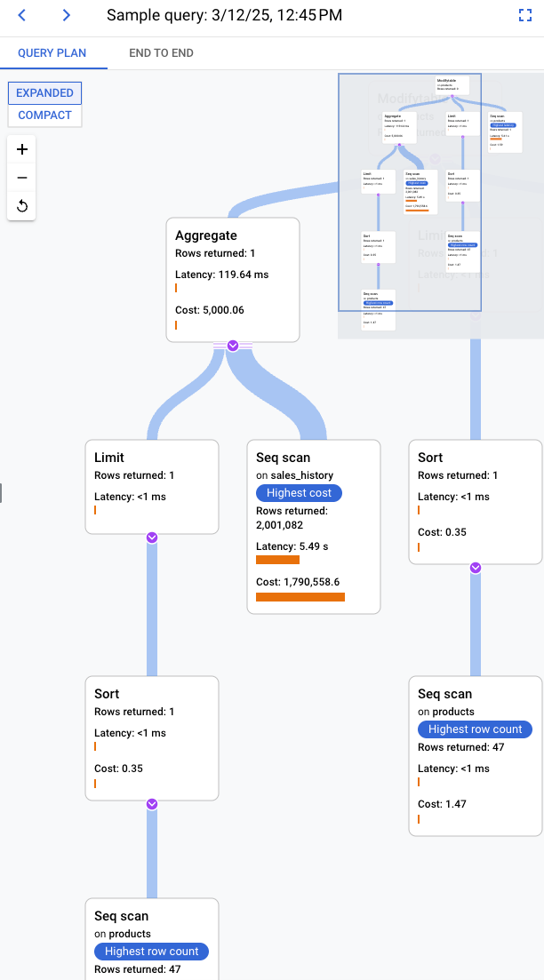Click the orange cost bar in the sales_history node

coord(300,597)
